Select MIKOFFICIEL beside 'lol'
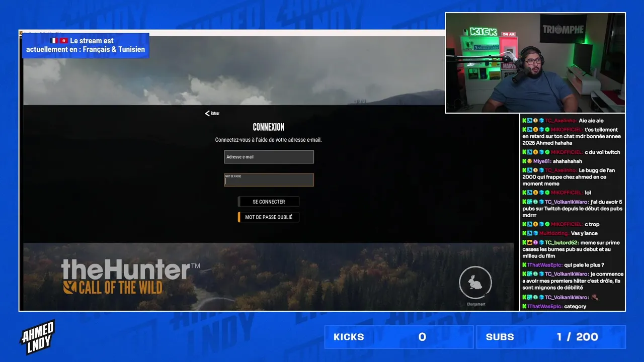 567,193
